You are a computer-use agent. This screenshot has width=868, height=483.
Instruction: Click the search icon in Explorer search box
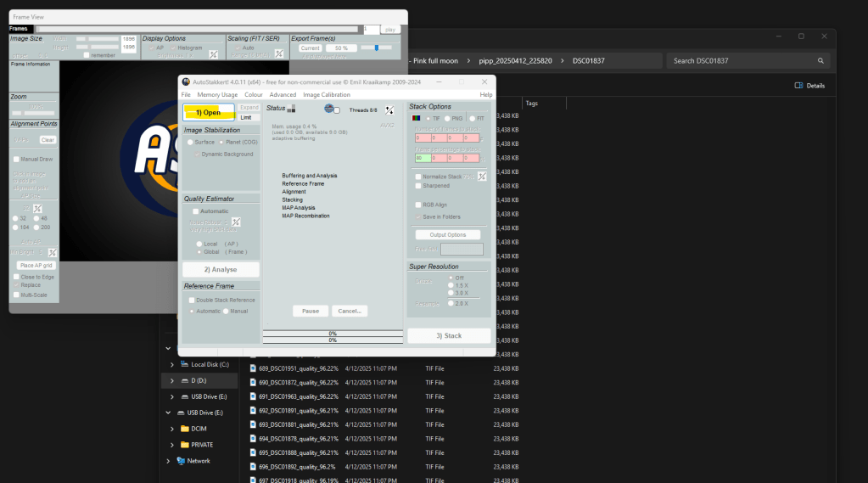click(x=820, y=61)
